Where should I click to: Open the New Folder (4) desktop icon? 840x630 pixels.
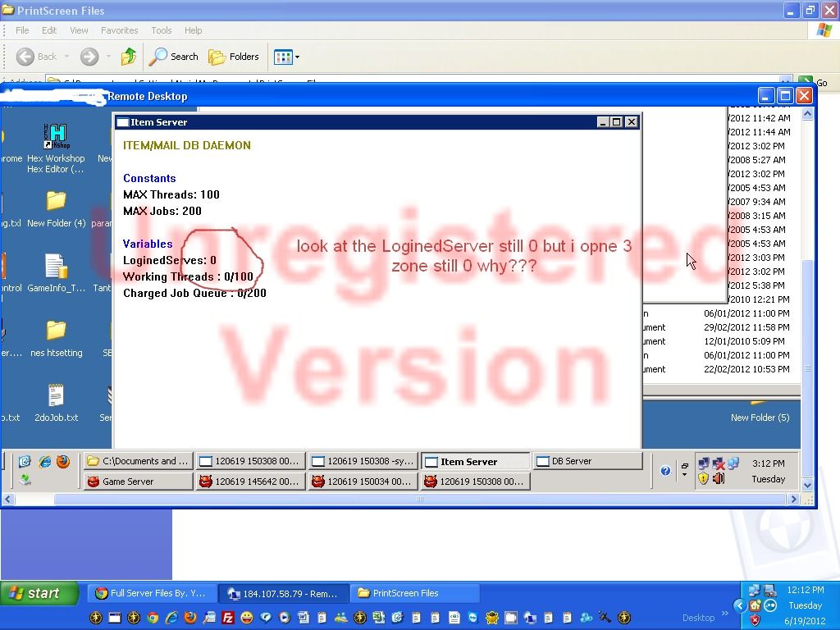56,203
